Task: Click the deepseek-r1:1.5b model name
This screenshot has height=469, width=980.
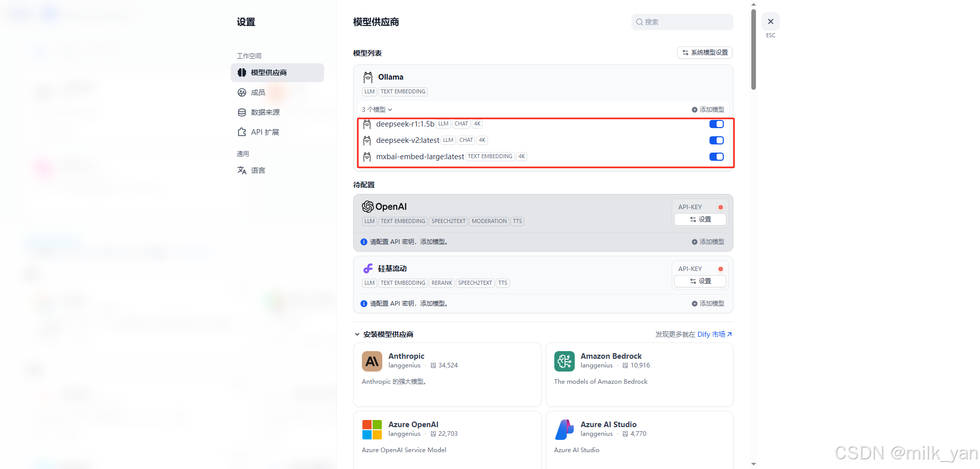Action: click(405, 124)
